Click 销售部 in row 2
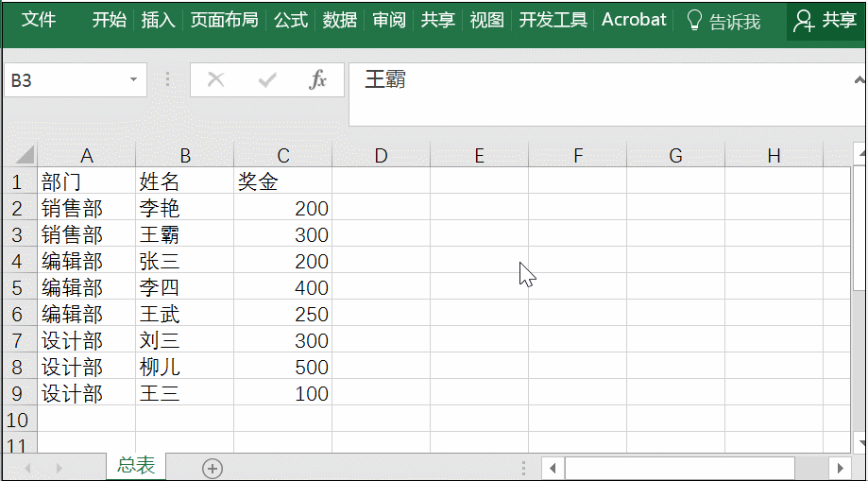This screenshot has height=481, width=868. 86,208
